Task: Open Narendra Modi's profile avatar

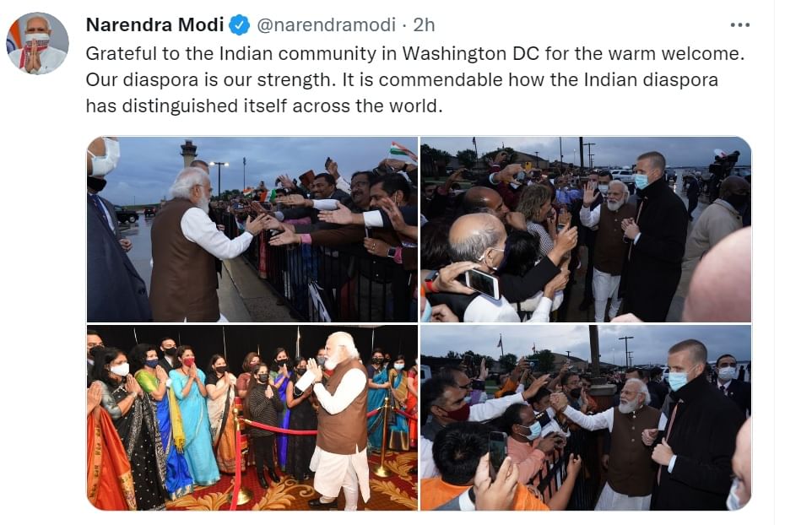Action: 37,44
